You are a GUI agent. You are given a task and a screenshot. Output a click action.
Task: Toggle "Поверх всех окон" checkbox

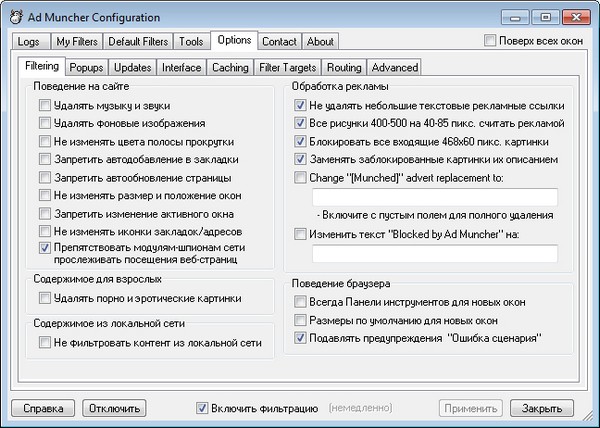coord(490,41)
